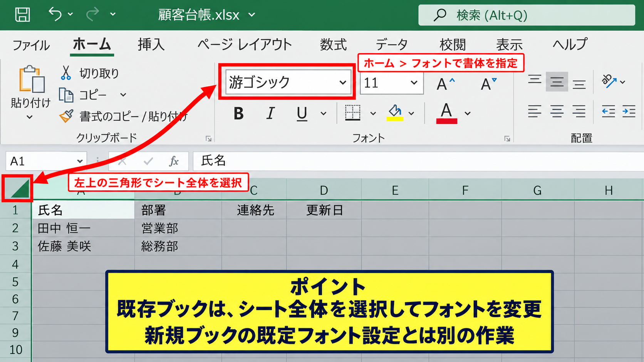The image size is (644, 362).
Task: Toggle center horizontal alignment
Action: [557, 112]
